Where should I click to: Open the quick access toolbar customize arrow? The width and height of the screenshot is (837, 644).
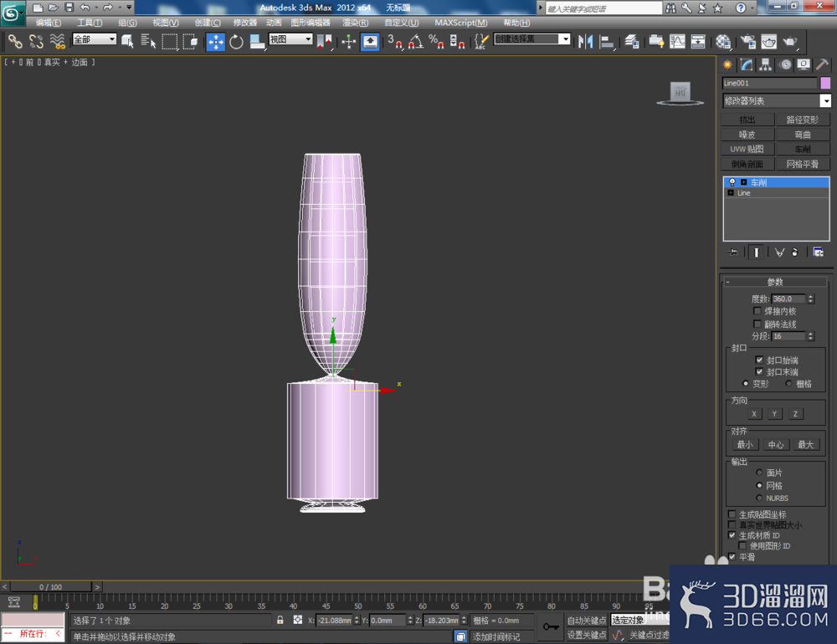pos(129,8)
